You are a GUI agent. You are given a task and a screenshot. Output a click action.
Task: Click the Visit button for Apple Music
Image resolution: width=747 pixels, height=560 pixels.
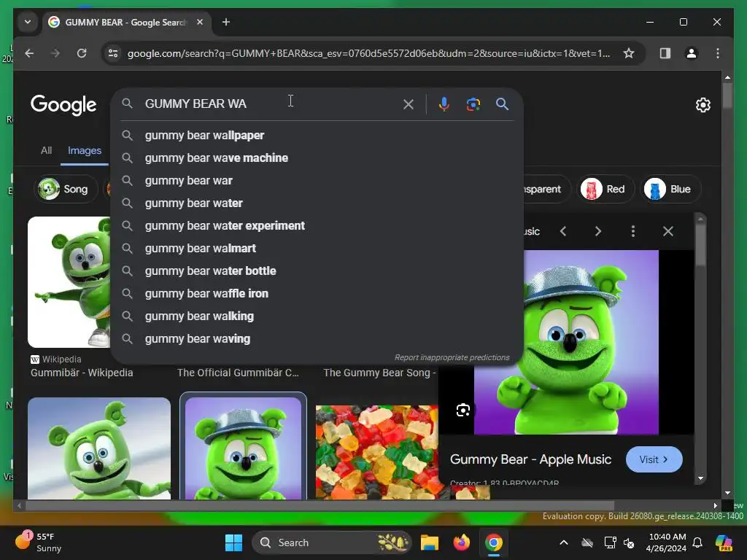click(654, 459)
